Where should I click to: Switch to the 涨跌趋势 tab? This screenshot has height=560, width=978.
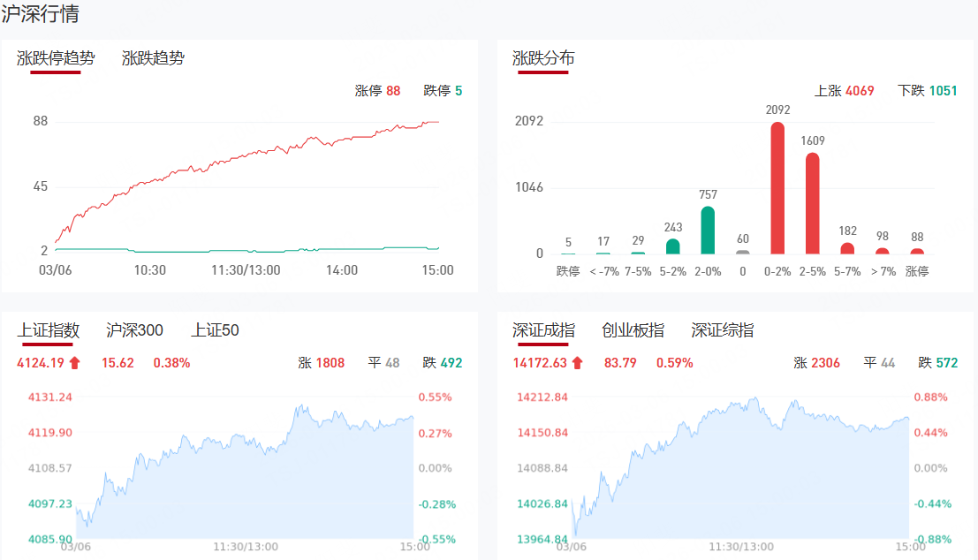point(153,58)
